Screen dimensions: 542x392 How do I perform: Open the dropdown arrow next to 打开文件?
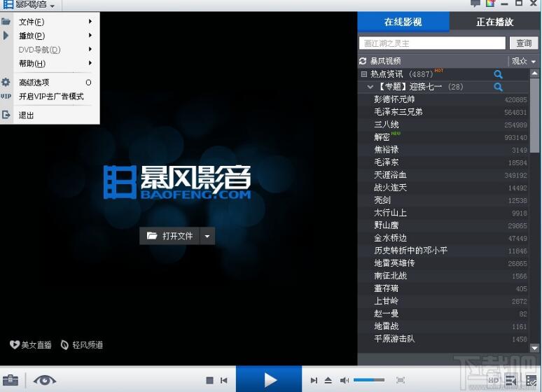tap(207, 236)
